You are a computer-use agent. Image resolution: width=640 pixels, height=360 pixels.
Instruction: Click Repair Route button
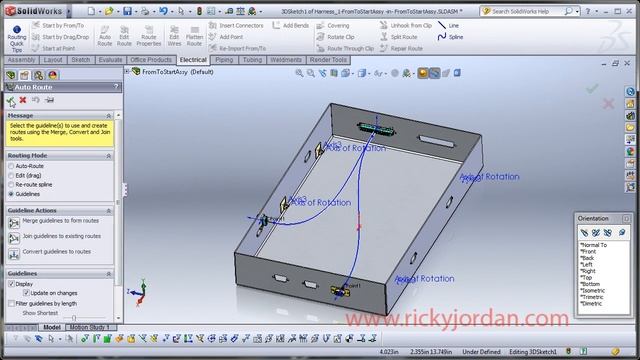(x=401, y=48)
